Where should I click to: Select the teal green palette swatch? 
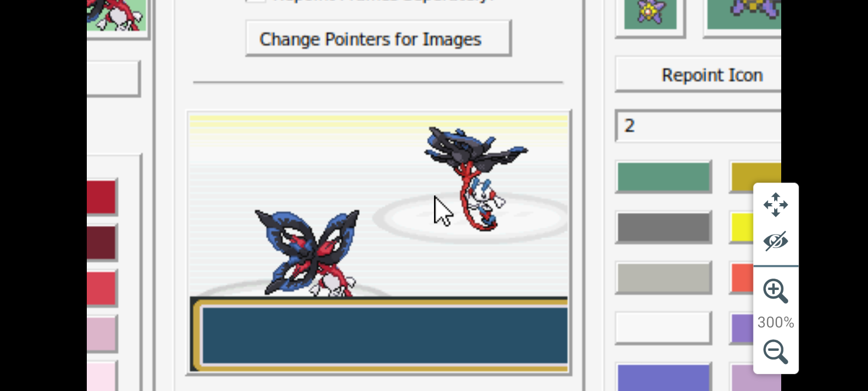[663, 177]
